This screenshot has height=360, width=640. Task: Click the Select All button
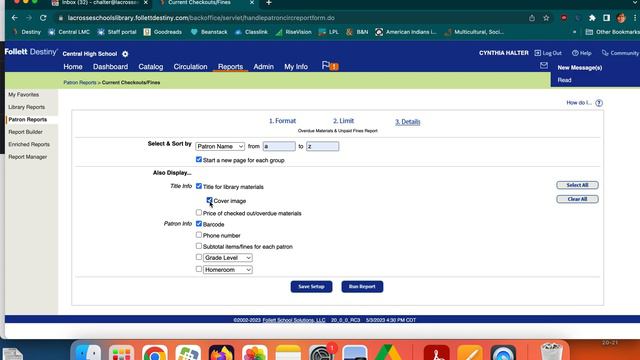[577, 185]
